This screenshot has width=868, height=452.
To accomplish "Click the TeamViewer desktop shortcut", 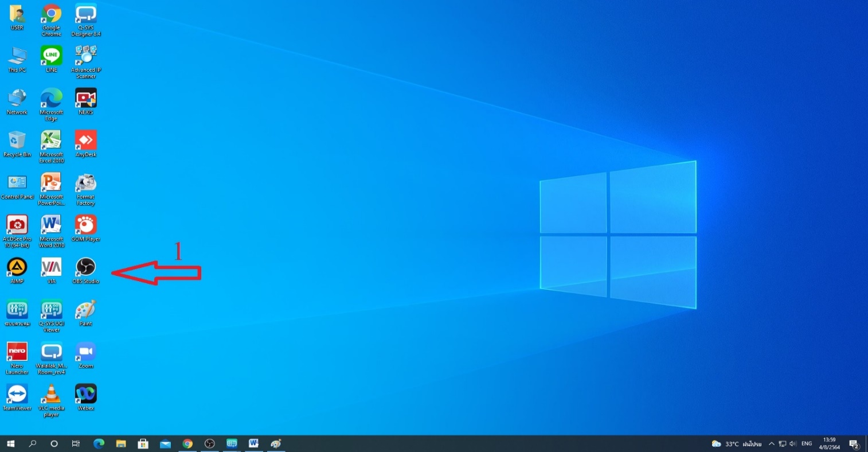I will (17, 398).
